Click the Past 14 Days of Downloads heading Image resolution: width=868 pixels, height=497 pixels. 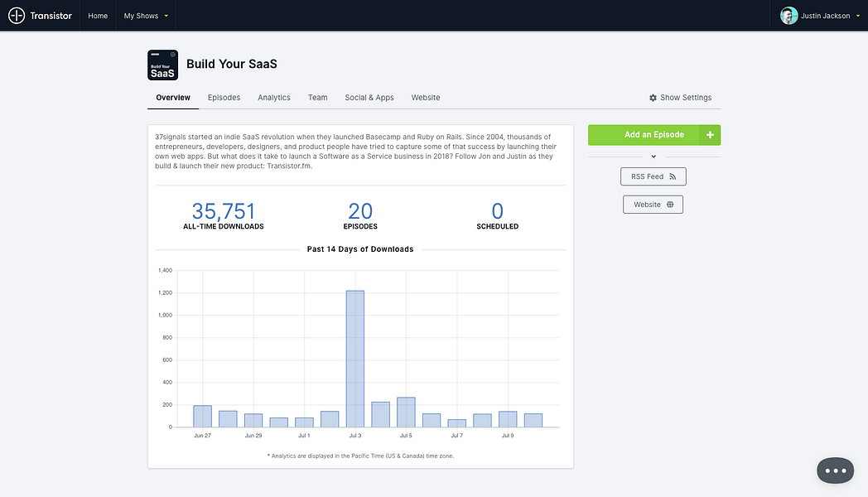[x=360, y=249]
